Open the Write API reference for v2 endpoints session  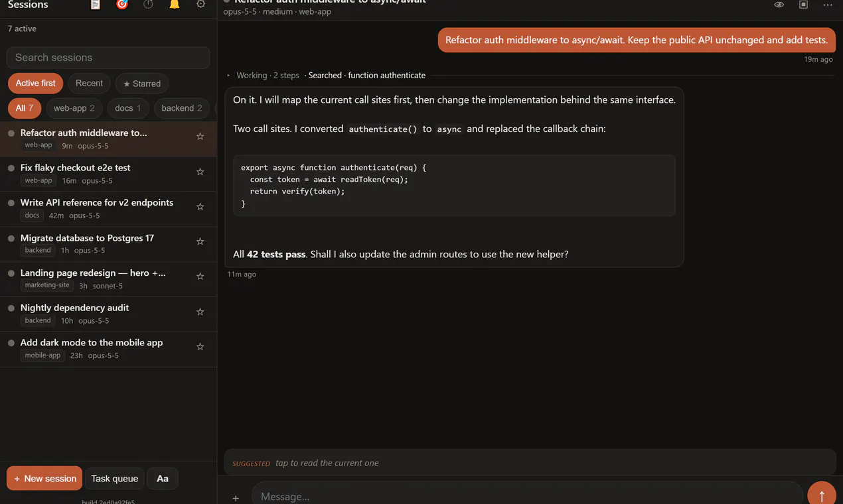108,209
